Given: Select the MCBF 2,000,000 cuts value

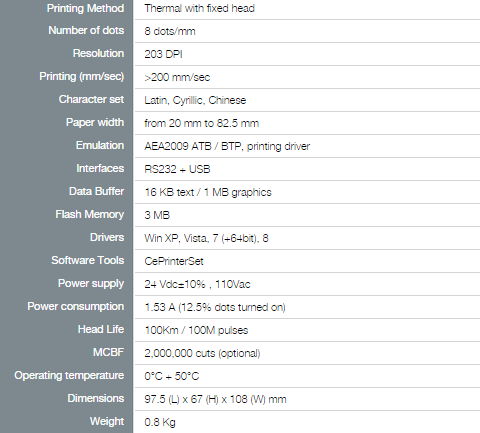Looking at the screenshot, I should pyautogui.click(x=202, y=353).
